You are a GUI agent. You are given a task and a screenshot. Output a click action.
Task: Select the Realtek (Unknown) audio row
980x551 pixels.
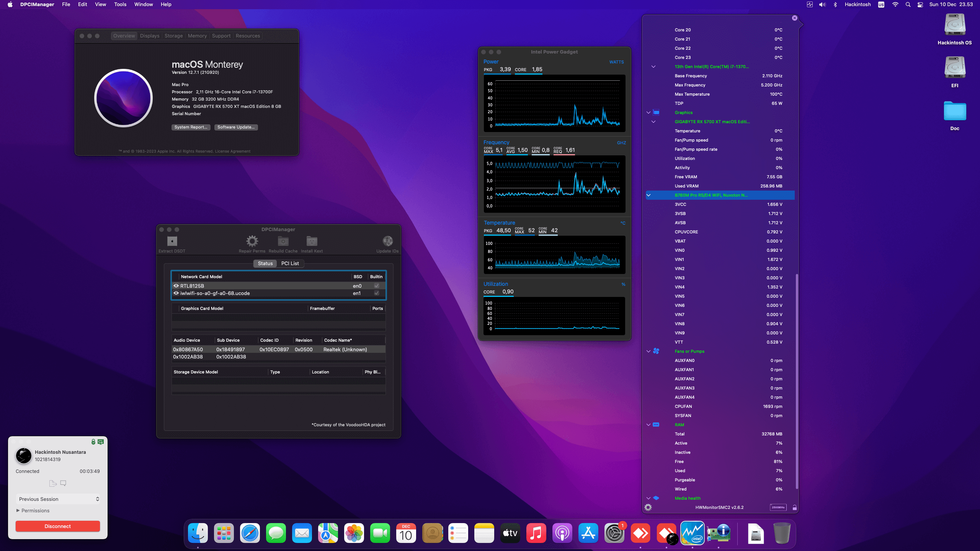(x=278, y=349)
